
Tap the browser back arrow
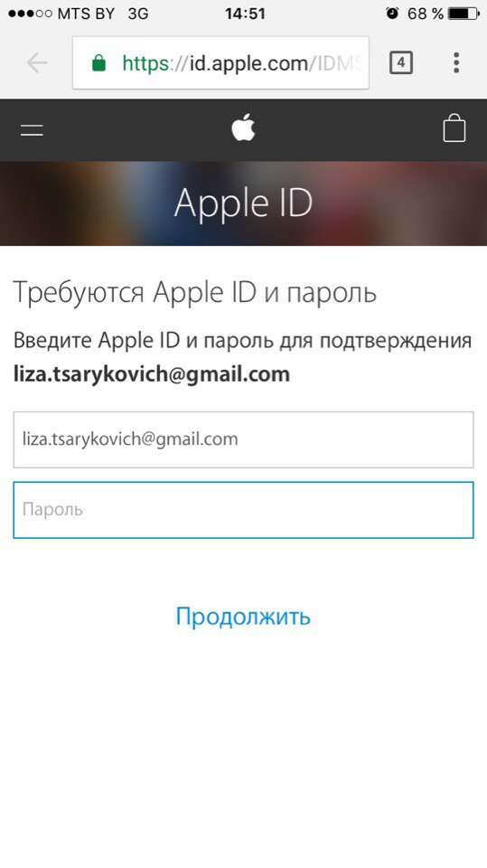click(x=37, y=63)
